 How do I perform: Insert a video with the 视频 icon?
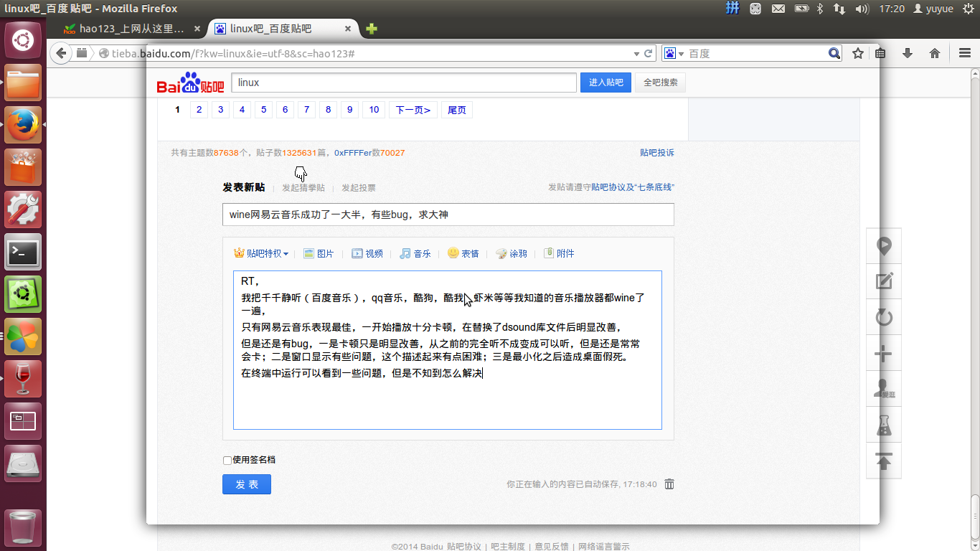[x=367, y=253]
